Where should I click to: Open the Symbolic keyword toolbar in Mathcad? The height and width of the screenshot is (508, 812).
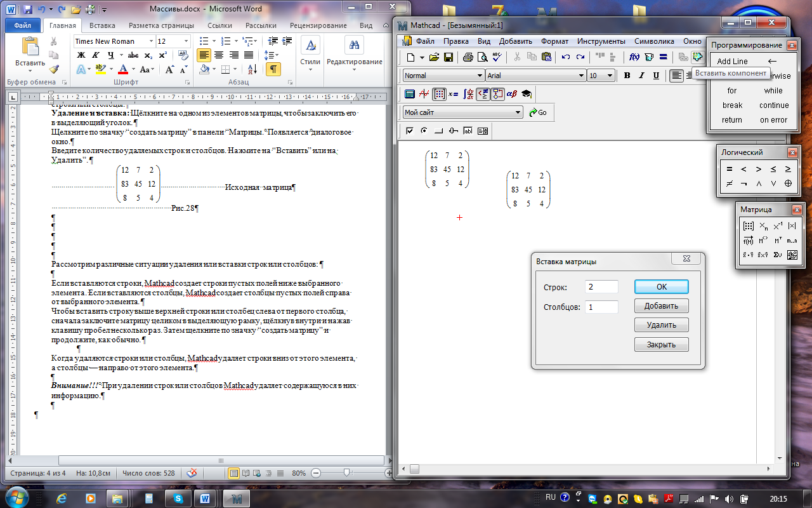coord(525,94)
